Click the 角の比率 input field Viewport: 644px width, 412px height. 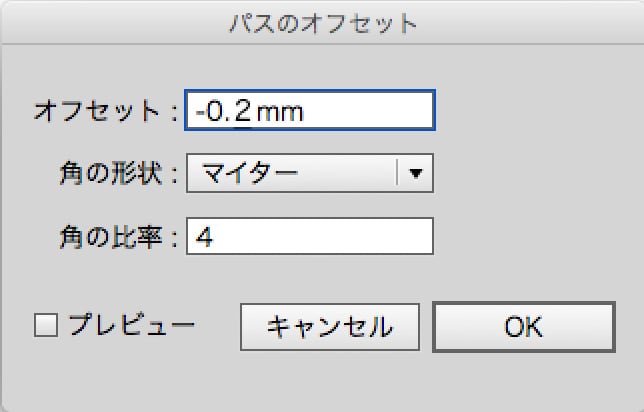[x=310, y=236]
